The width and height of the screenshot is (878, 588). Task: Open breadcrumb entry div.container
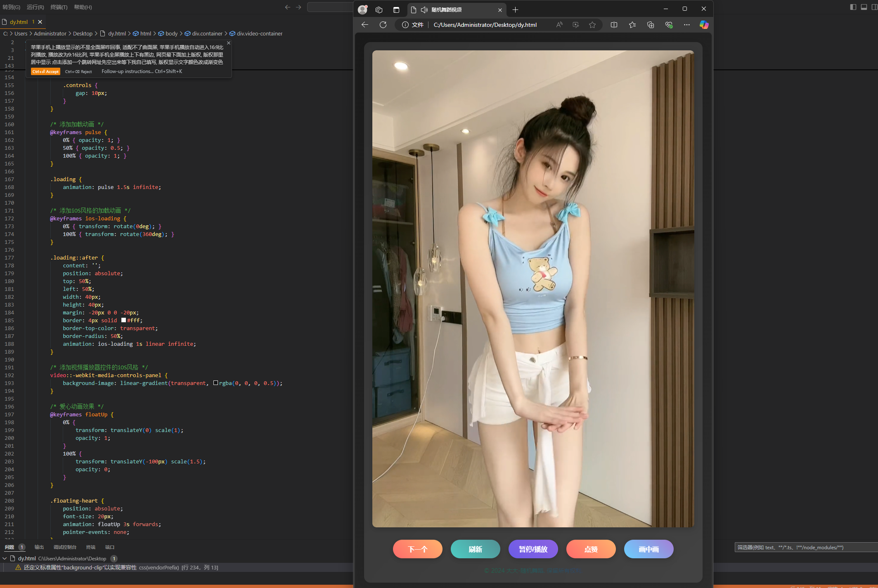click(207, 33)
